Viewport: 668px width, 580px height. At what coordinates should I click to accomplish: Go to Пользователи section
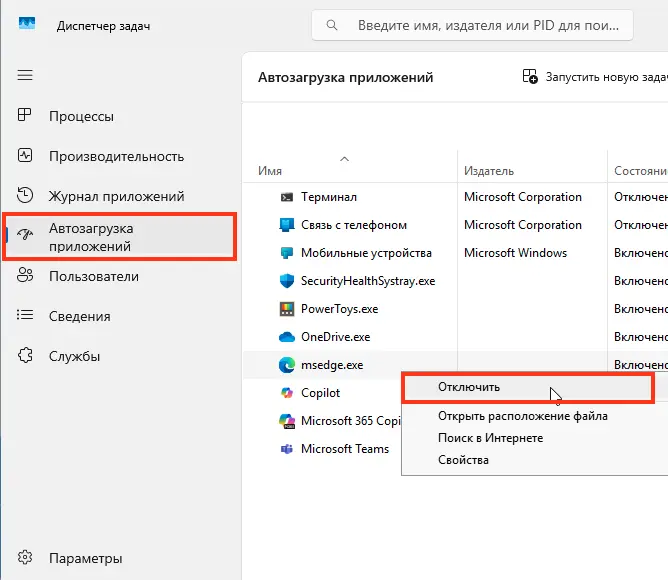coord(94,276)
